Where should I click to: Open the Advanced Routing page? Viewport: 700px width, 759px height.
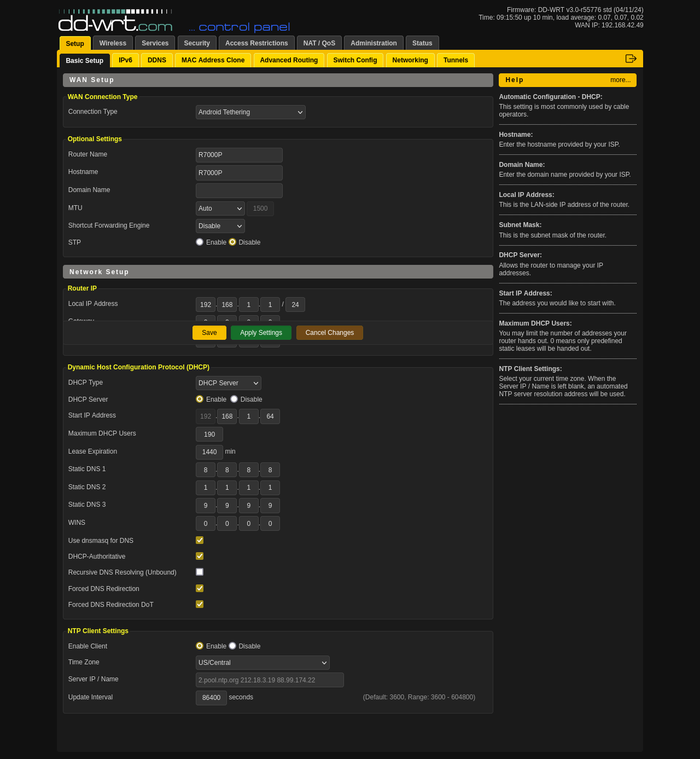click(288, 60)
